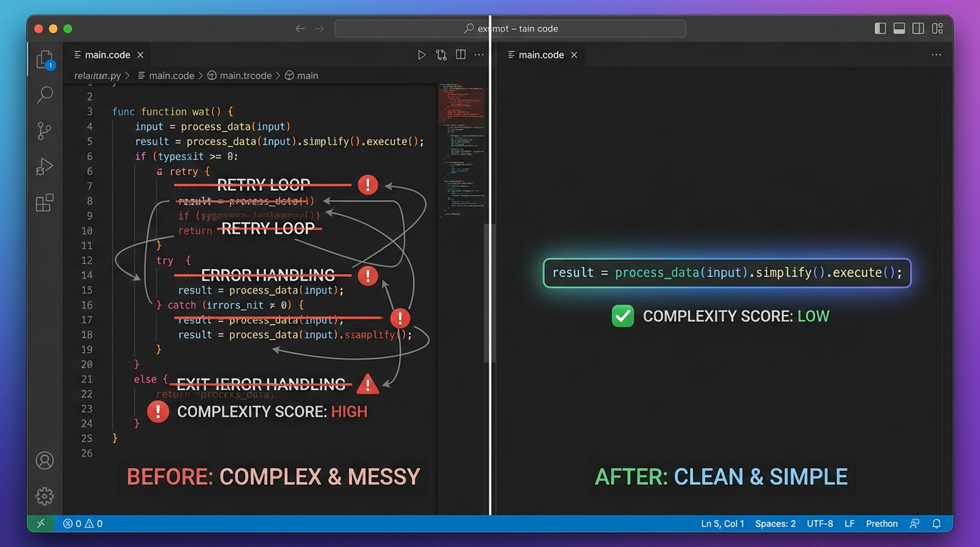The width and height of the screenshot is (980, 547).
Task: Click the notifications bell in the status bar
Action: tap(937, 523)
